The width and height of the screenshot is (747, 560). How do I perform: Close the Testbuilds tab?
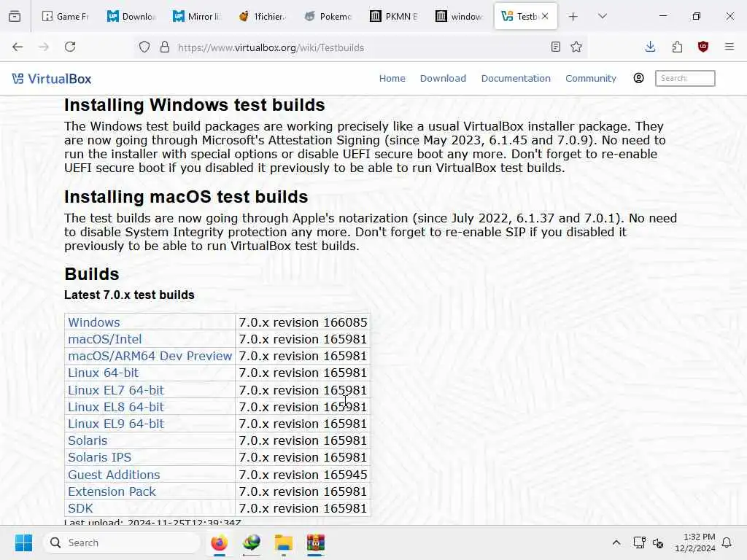coord(545,16)
